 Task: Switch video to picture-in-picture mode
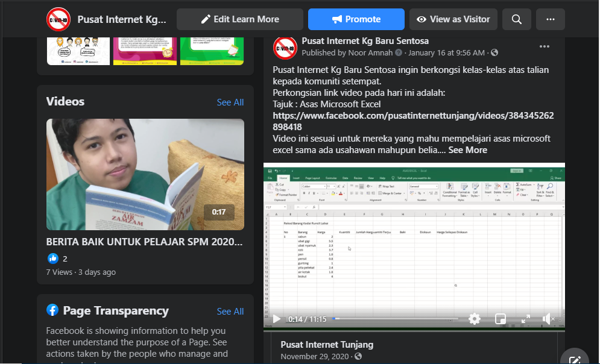tap(500, 319)
